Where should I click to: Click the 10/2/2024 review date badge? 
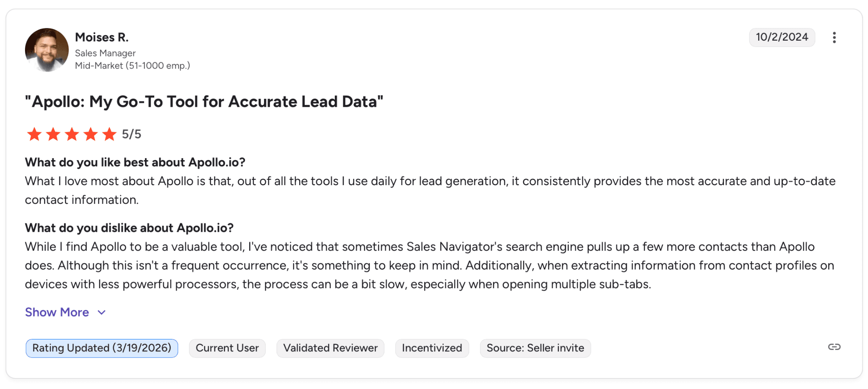click(782, 37)
